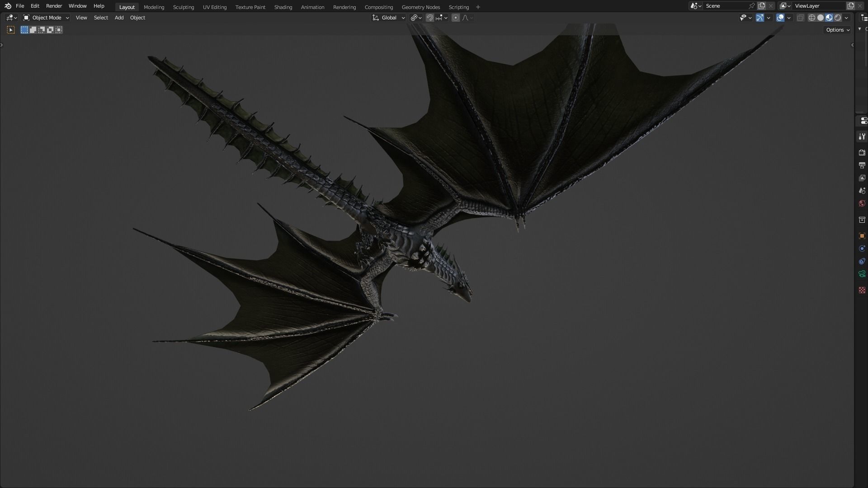
Task: Add a new view layer
Action: tap(851, 6)
